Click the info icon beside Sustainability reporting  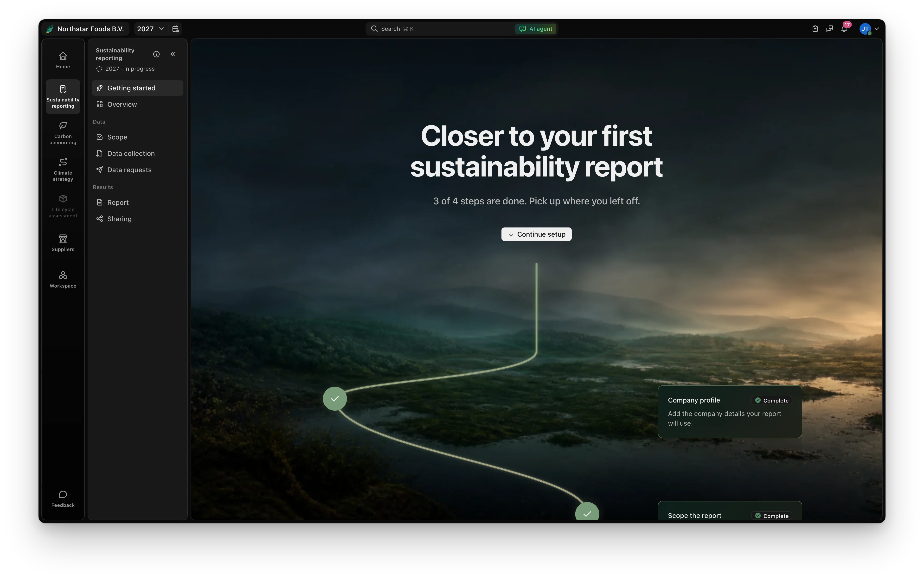156,54
